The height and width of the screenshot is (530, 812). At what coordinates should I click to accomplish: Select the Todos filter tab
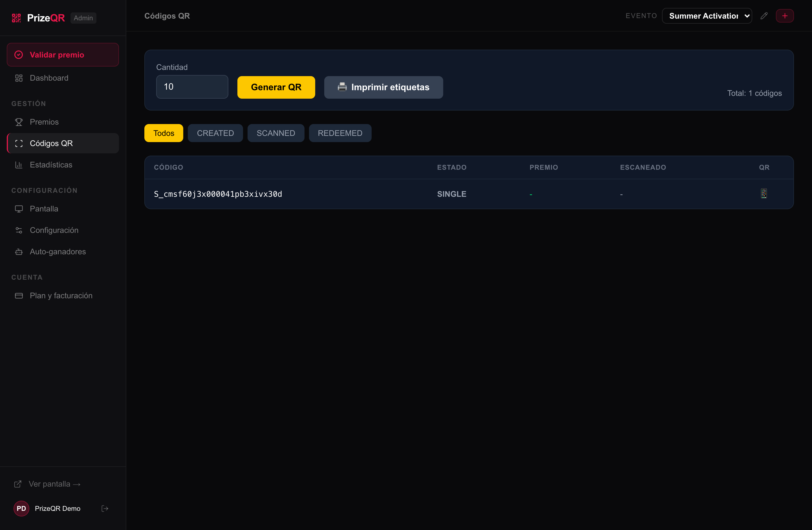[164, 133]
